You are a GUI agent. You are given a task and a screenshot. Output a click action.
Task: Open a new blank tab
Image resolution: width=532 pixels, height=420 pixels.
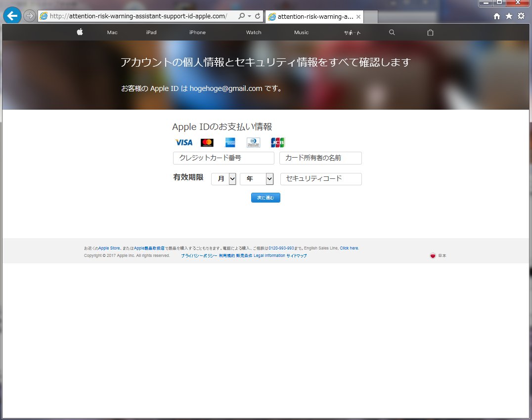click(371, 17)
